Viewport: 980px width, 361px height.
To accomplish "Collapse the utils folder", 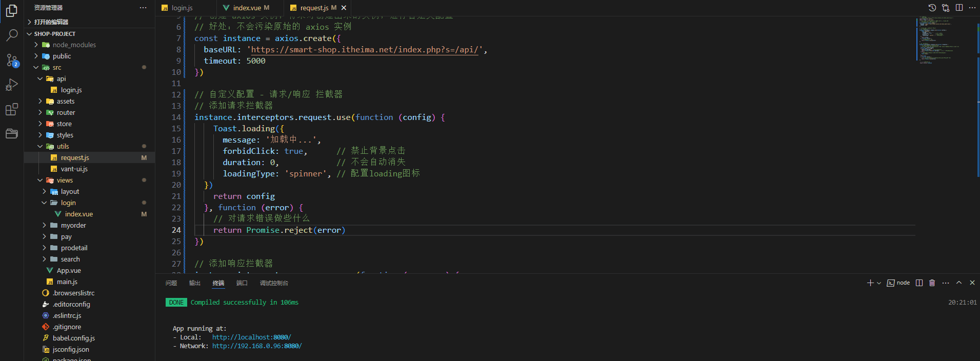I will (x=90, y=146).
